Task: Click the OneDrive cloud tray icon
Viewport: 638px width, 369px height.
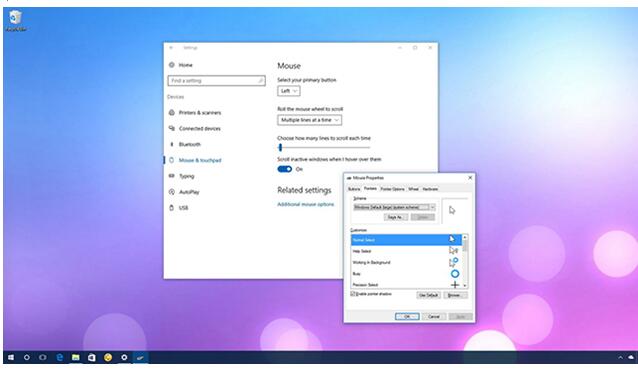Action: (631, 357)
